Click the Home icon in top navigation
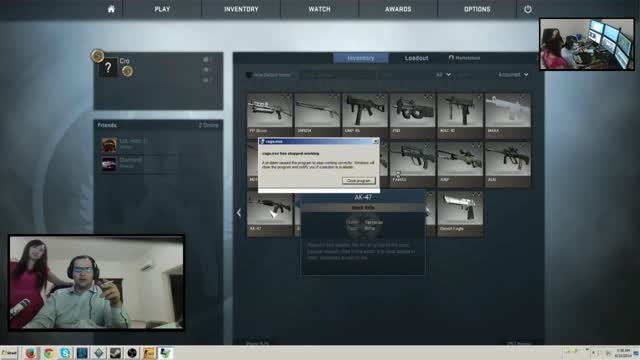The width and height of the screenshot is (640, 360). click(111, 9)
